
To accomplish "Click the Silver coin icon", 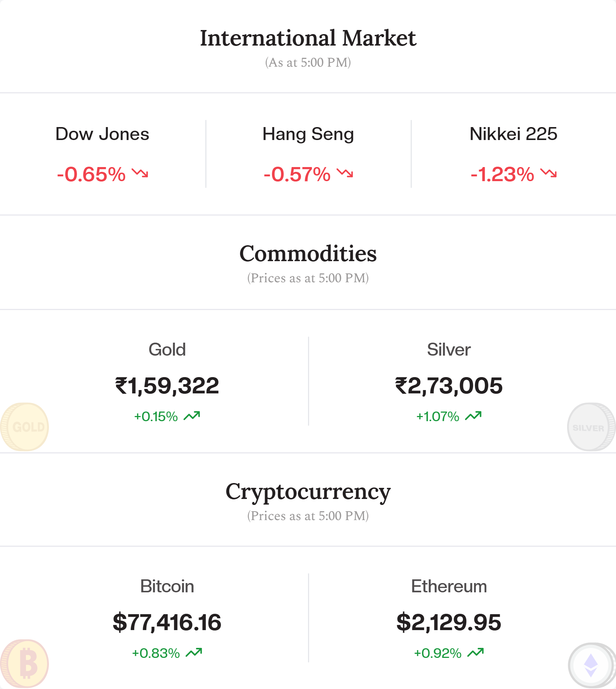I will (x=591, y=427).
